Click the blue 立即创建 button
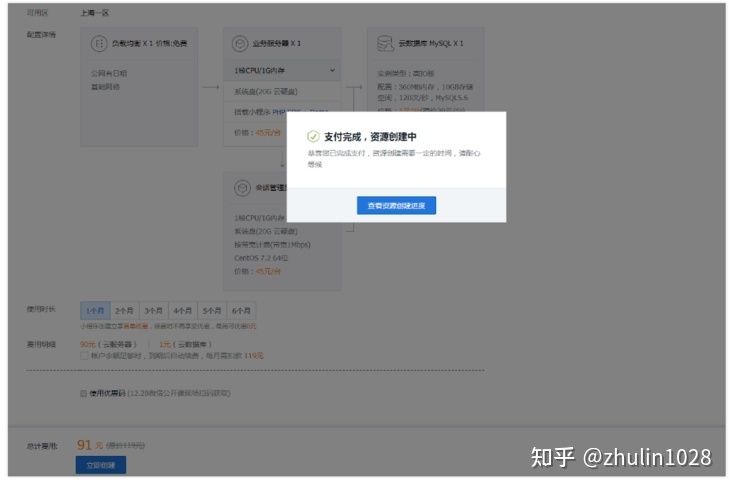 (x=101, y=465)
